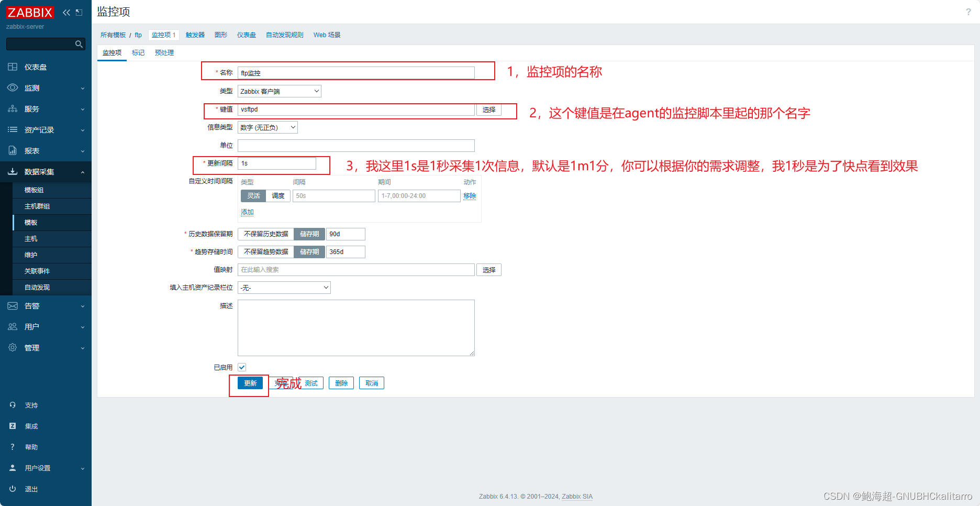Click the 资产记录 list icon in sidebar
980x506 pixels.
pyautogui.click(x=13, y=130)
